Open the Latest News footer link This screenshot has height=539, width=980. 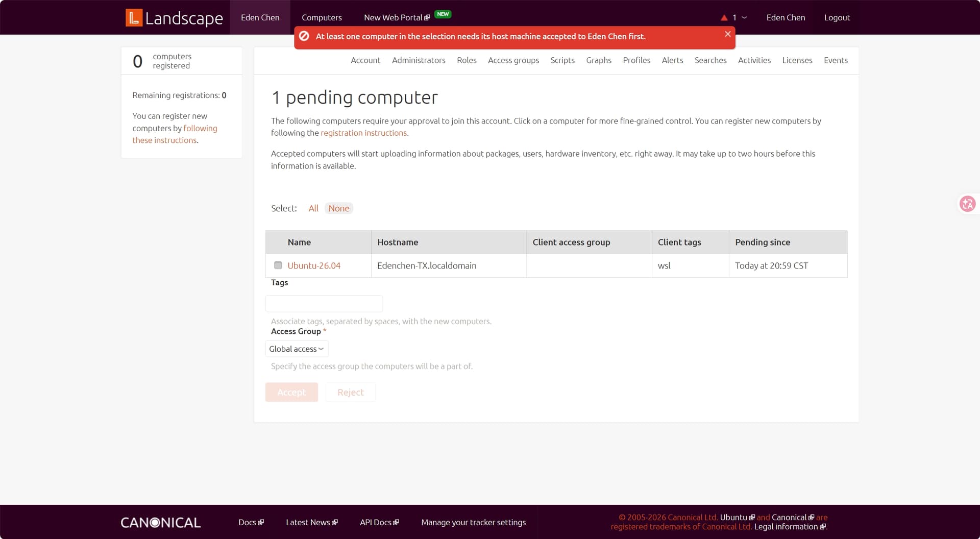pyautogui.click(x=312, y=522)
